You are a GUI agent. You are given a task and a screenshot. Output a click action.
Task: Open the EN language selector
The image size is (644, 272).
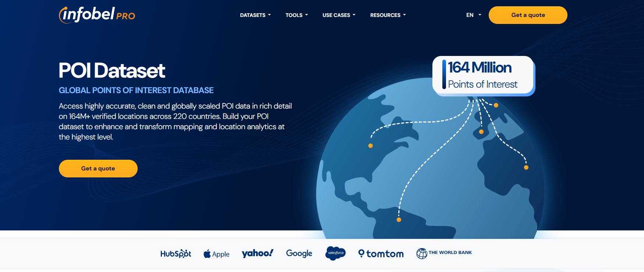click(474, 15)
